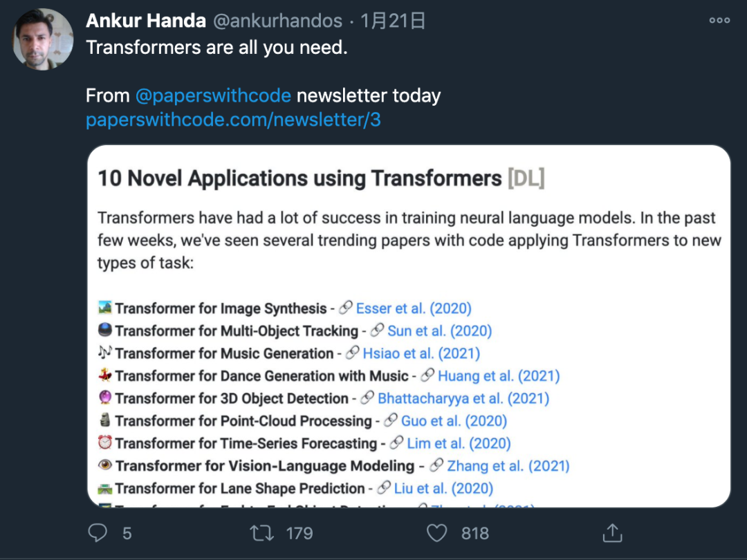Open Bhattacharyya et al. (2021) paper link

coord(463,398)
